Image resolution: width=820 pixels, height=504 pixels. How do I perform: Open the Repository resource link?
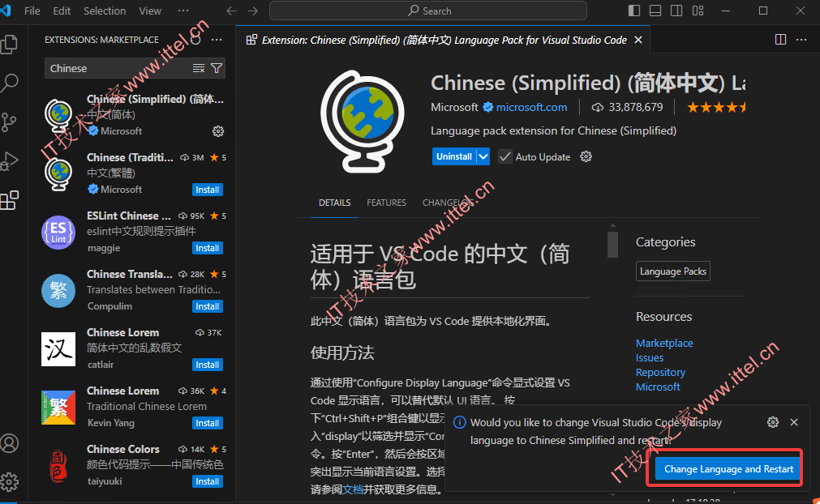[660, 373]
